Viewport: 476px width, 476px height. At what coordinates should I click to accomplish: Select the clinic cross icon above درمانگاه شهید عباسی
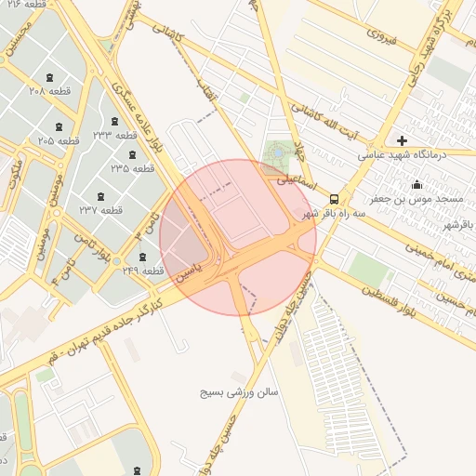[x=402, y=141]
